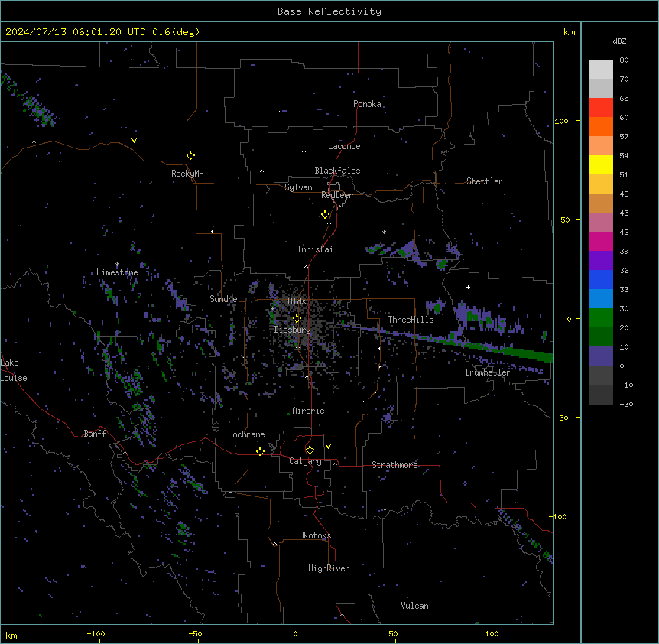Click the RockyMH label
The width and height of the screenshot is (659, 644).
[187, 174]
